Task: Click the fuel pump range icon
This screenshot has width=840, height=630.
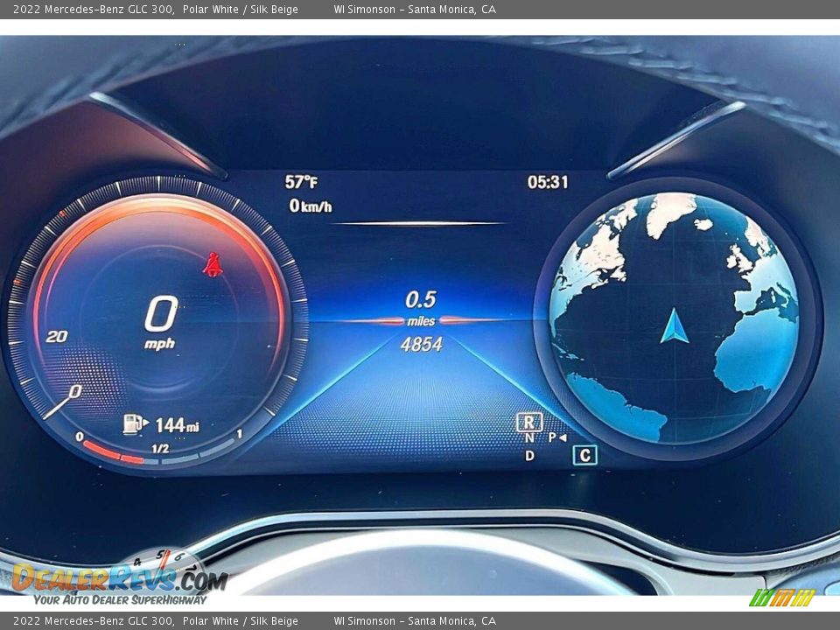Action: 135,423
